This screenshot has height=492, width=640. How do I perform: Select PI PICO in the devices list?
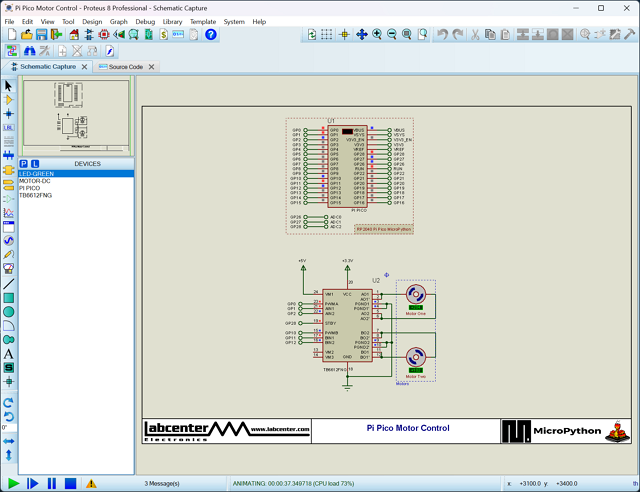pos(76,188)
